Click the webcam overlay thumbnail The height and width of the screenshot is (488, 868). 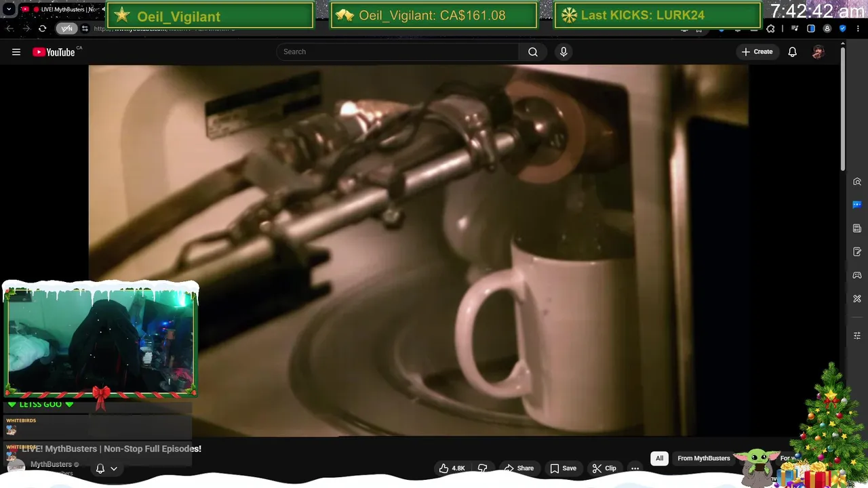coord(100,341)
